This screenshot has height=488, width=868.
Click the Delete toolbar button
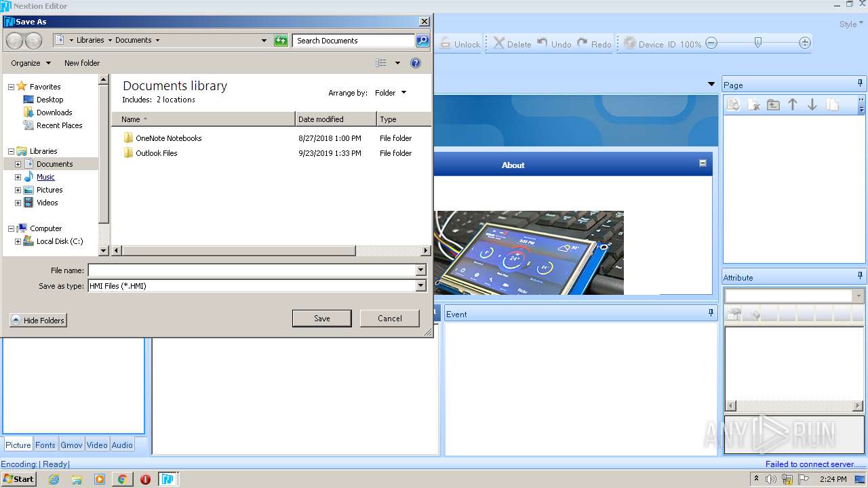(x=512, y=43)
